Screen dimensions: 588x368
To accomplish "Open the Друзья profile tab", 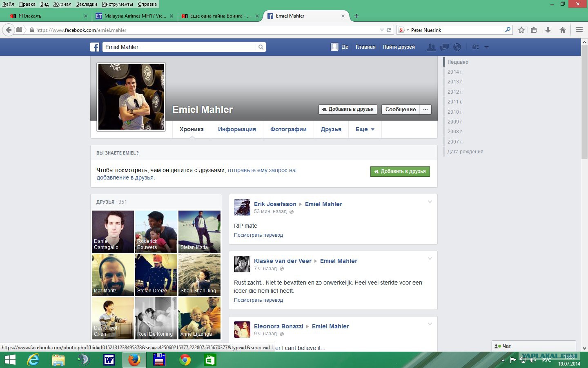I will (331, 129).
